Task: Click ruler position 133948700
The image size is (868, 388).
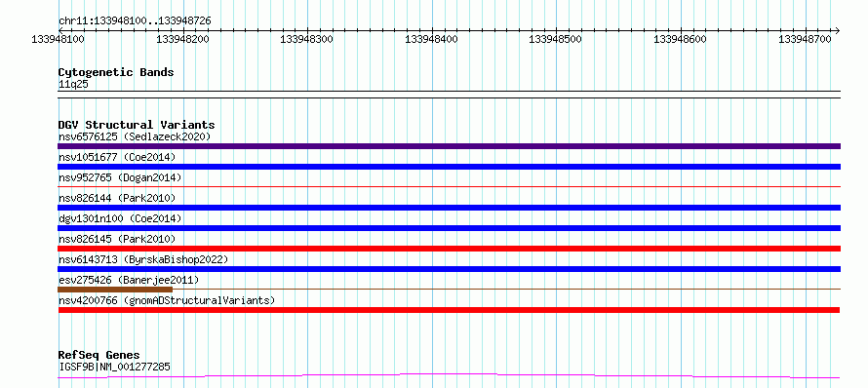Action: (x=806, y=39)
